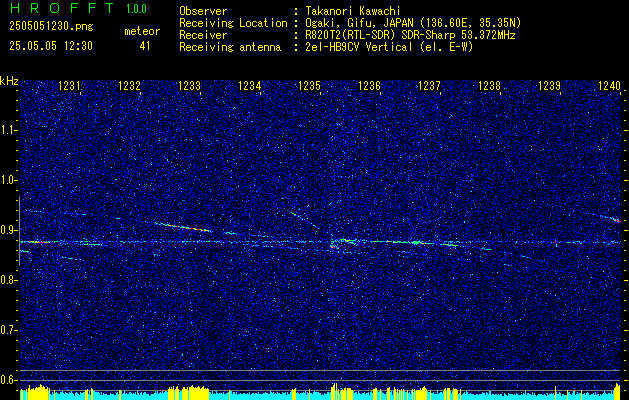Click the observer name Takanori Kawachi
The height and width of the screenshot is (400, 629).
pos(351,11)
